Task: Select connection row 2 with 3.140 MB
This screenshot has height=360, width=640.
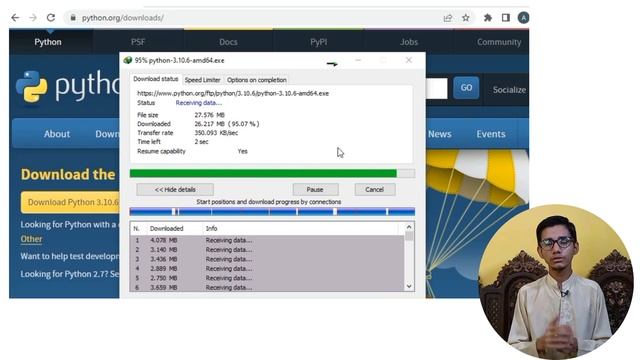Action: pos(267,249)
